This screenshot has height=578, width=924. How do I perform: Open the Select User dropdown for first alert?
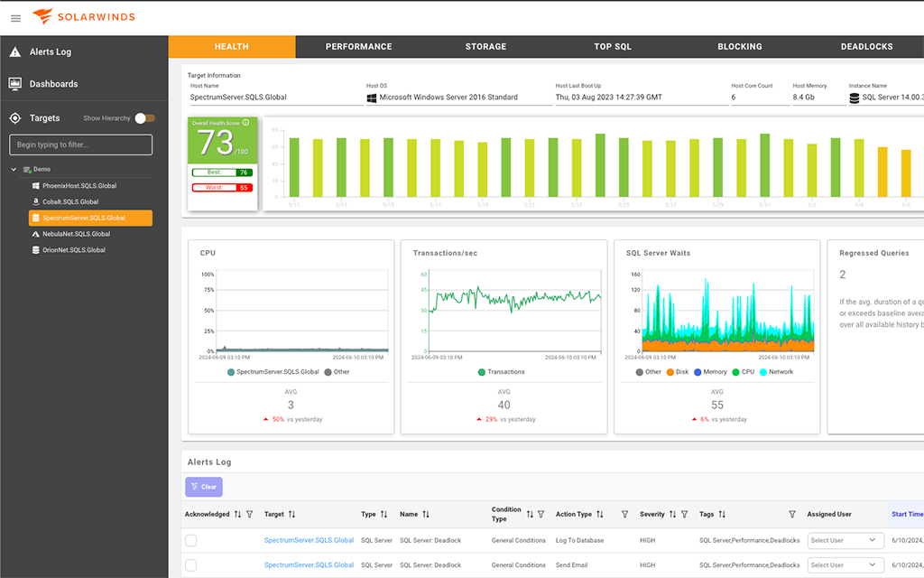(844, 540)
